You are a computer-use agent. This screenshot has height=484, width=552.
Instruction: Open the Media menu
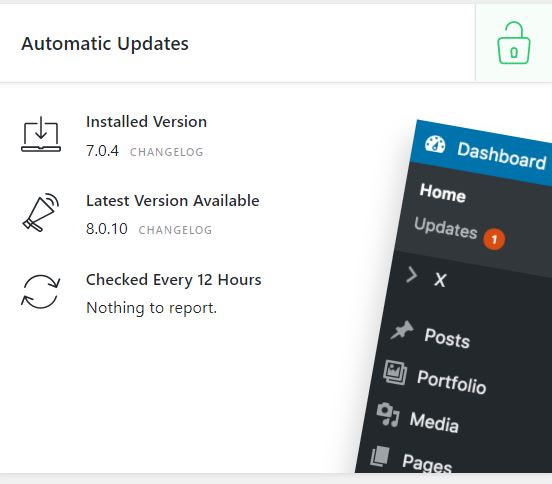coord(434,422)
